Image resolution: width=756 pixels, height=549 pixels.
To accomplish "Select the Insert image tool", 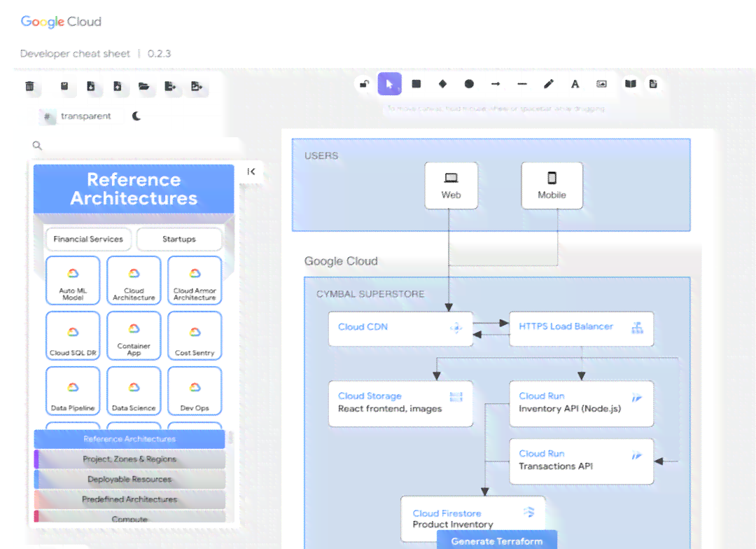I will [x=602, y=84].
